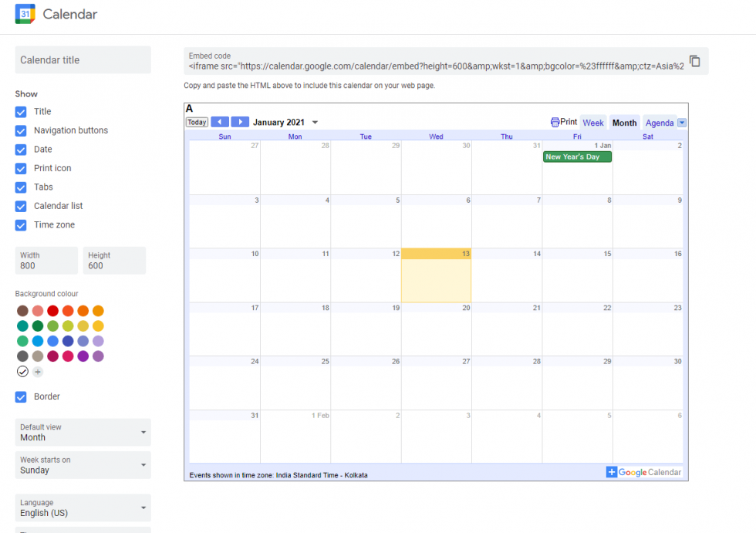Viewport: 756px width, 533px height.
Task: Disable the Time zone checkbox
Action: tap(21, 225)
